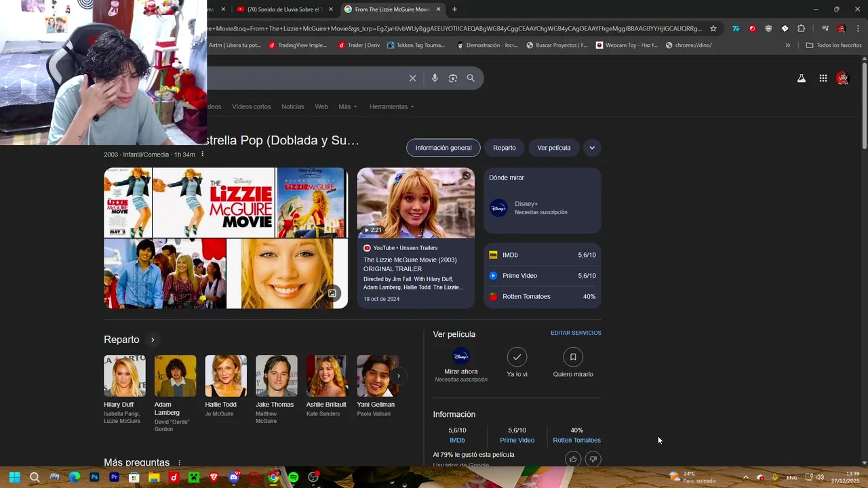Open Windows Start menu
The image size is (868, 488).
pos(14,477)
